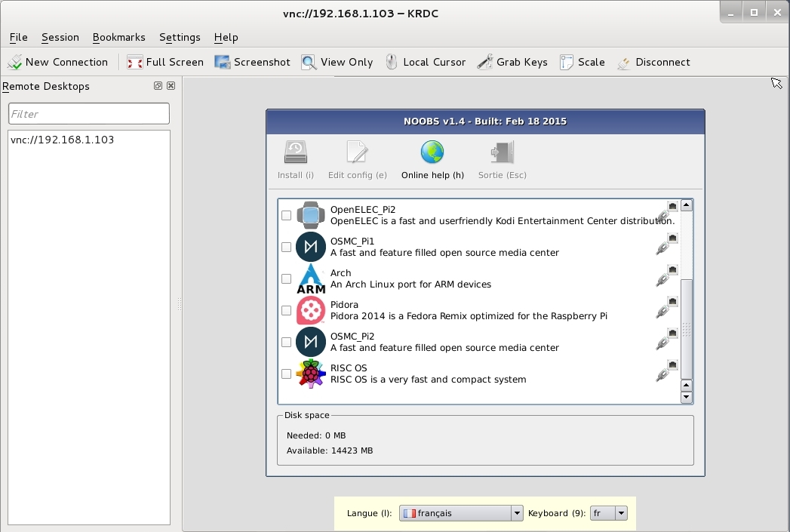
Task: Click the Pidora logo icon
Action: click(x=310, y=310)
